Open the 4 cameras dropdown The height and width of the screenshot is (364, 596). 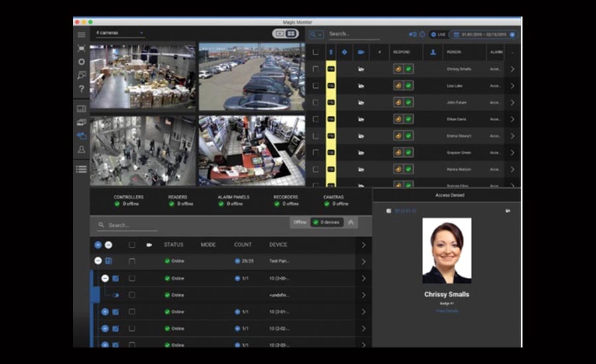point(120,33)
